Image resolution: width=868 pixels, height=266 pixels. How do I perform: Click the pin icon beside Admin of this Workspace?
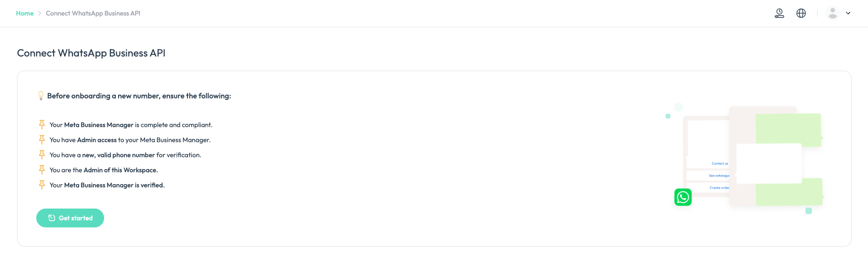pyautogui.click(x=42, y=169)
